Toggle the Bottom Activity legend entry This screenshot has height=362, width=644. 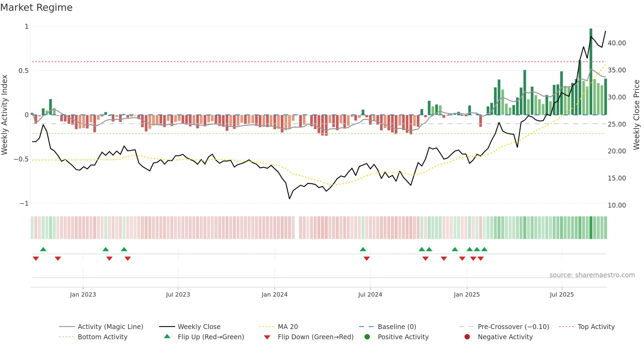(93, 337)
